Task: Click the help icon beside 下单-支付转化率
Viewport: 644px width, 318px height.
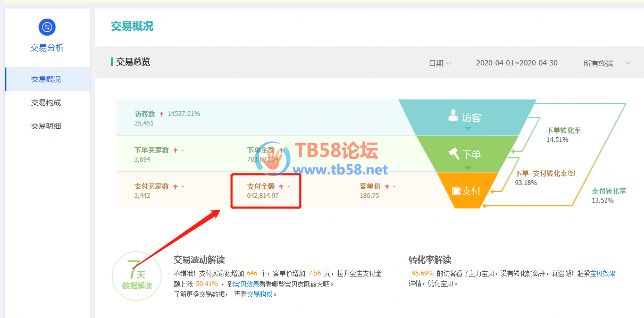Action: (x=572, y=173)
